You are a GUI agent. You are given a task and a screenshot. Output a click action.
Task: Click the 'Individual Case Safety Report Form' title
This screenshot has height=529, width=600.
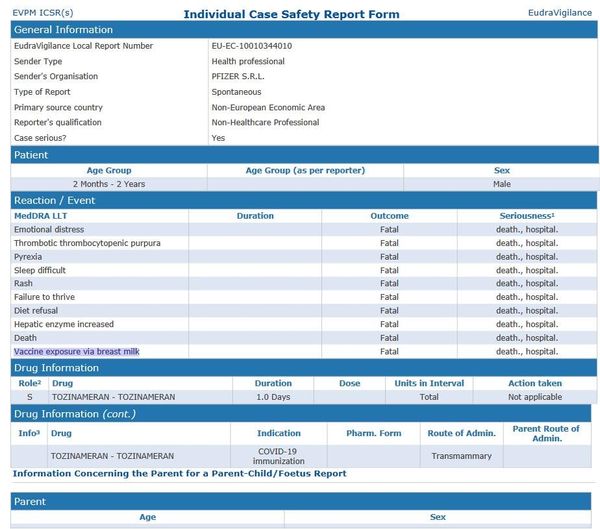292,15
